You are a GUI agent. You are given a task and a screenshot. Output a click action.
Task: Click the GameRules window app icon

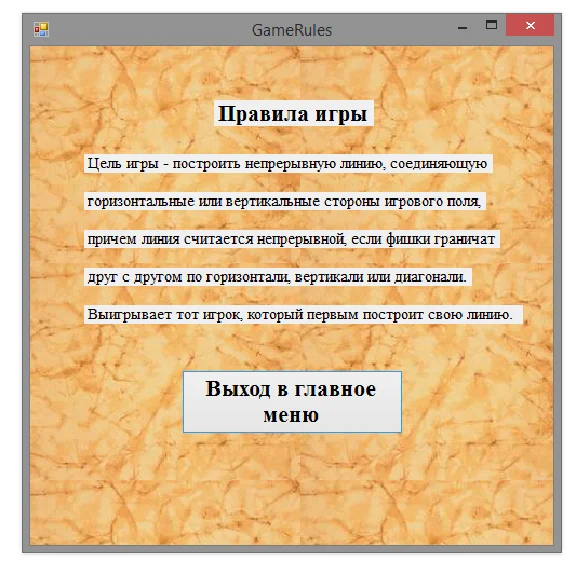(41, 30)
